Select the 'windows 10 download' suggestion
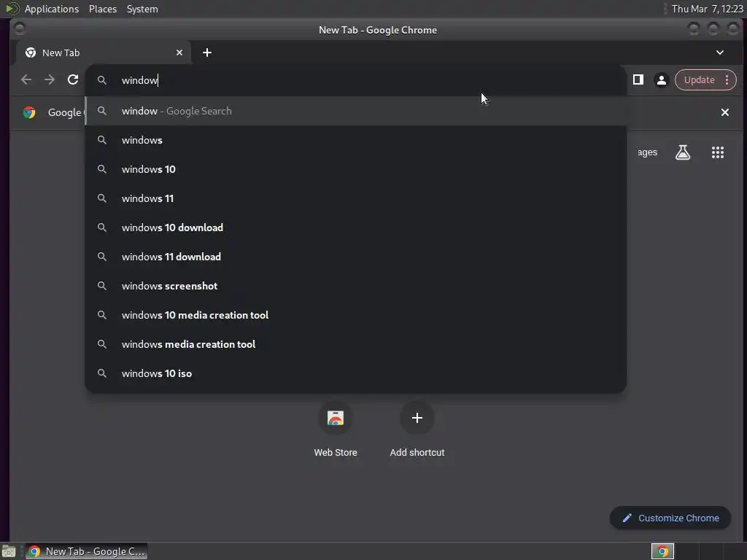This screenshot has height=560, width=747. point(355,227)
